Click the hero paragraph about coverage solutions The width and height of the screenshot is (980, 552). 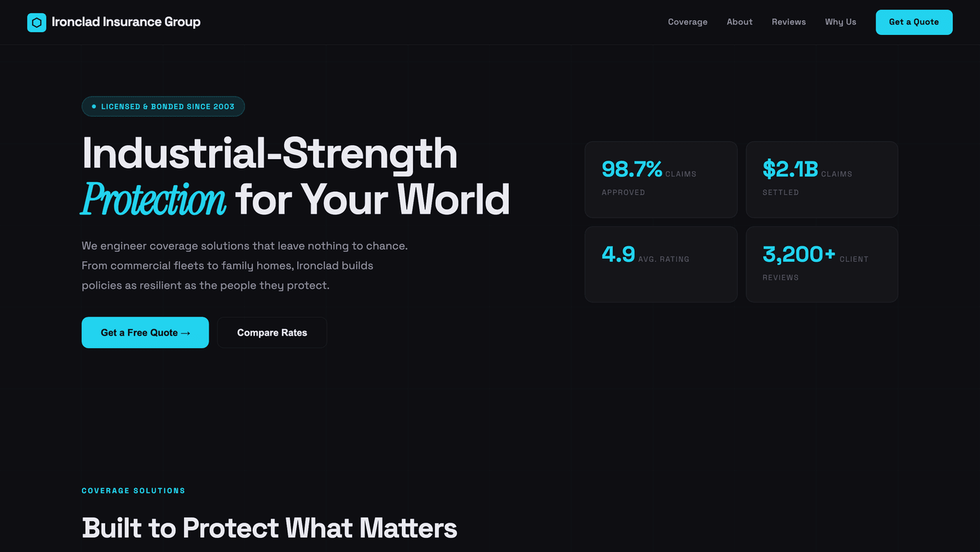point(245,266)
